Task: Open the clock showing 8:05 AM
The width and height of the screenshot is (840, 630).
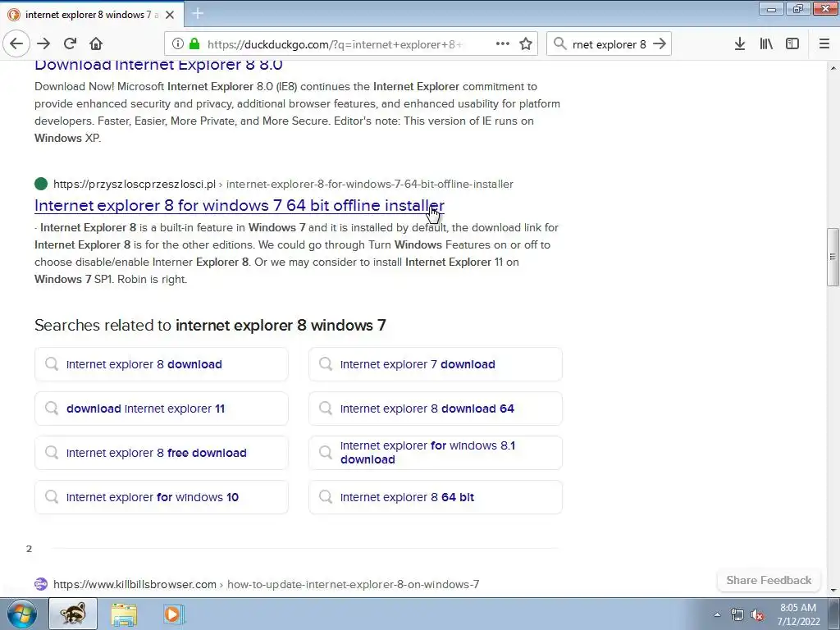Action: click(x=798, y=614)
